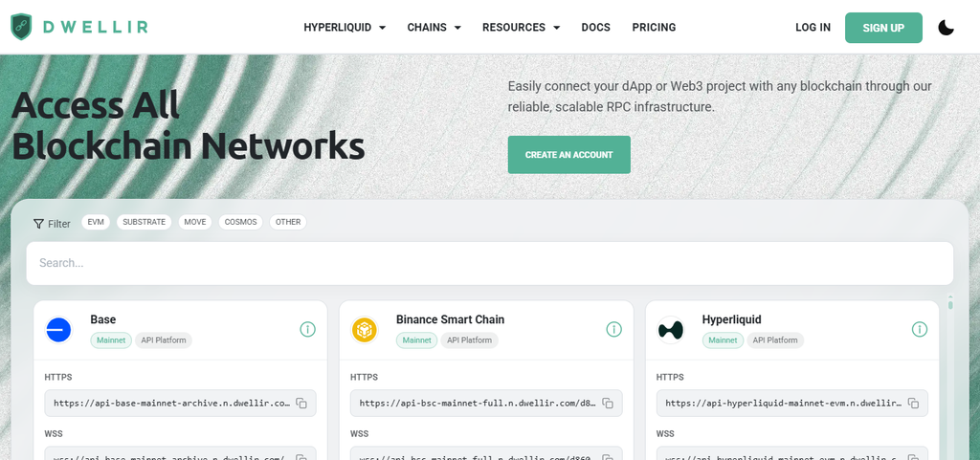Image resolution: width=980 pixels, height=460 pixels.
Task: Toggle the Move filter chip
Action: pyautogui.click(x=195, y=222)
